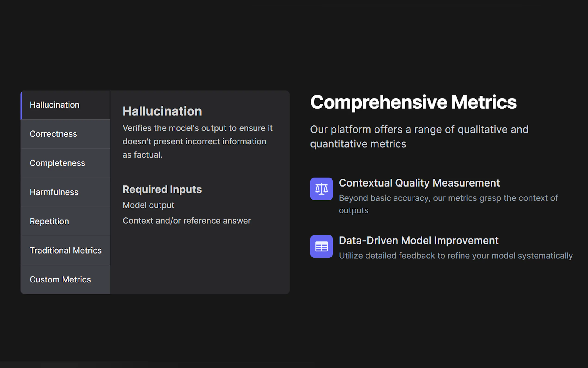This screenshot has height=368, width=588.
Task: Click the platform metrics subtitle text
Action: [419, 136]
